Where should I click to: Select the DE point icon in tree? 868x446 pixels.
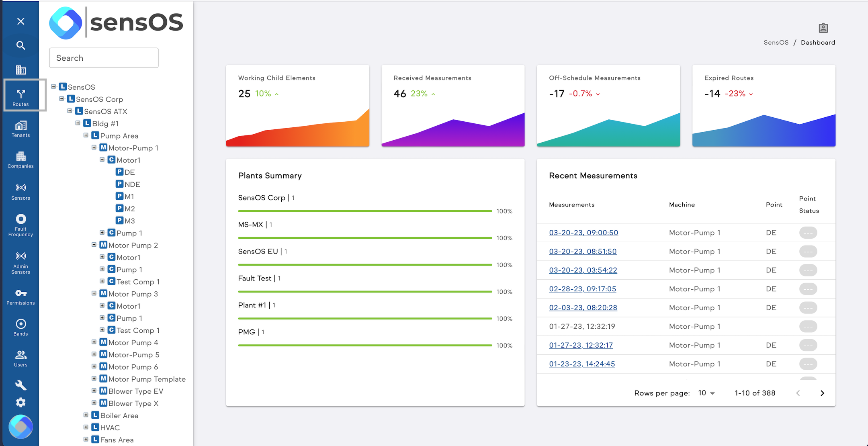tap(119, 172)
